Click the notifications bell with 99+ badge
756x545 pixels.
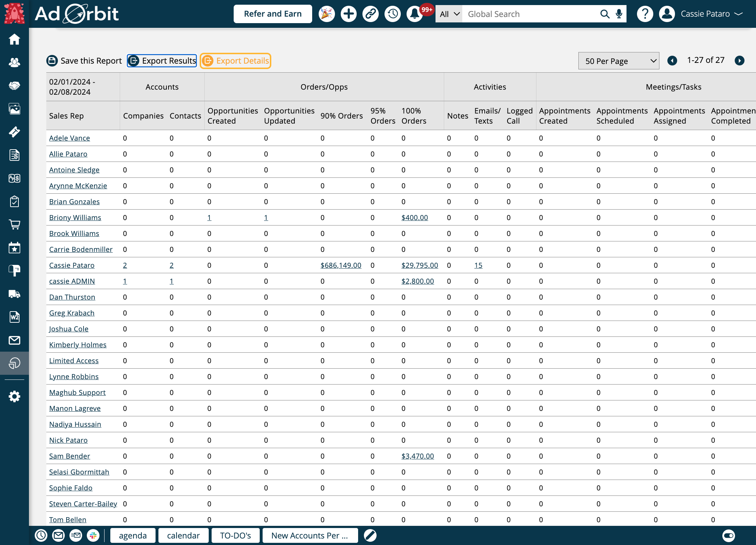point(414,14)
